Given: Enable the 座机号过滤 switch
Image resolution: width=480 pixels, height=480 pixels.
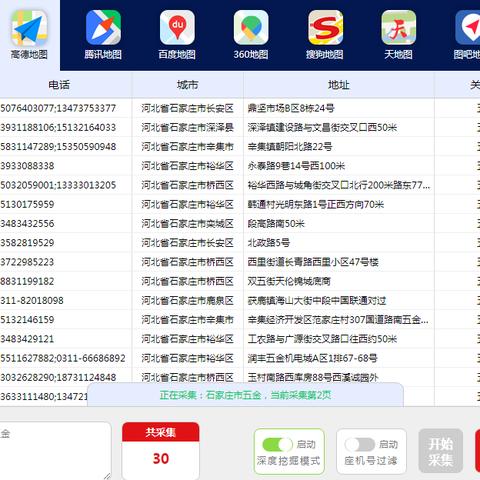Looking at the screenshot, I should point(360,444).
